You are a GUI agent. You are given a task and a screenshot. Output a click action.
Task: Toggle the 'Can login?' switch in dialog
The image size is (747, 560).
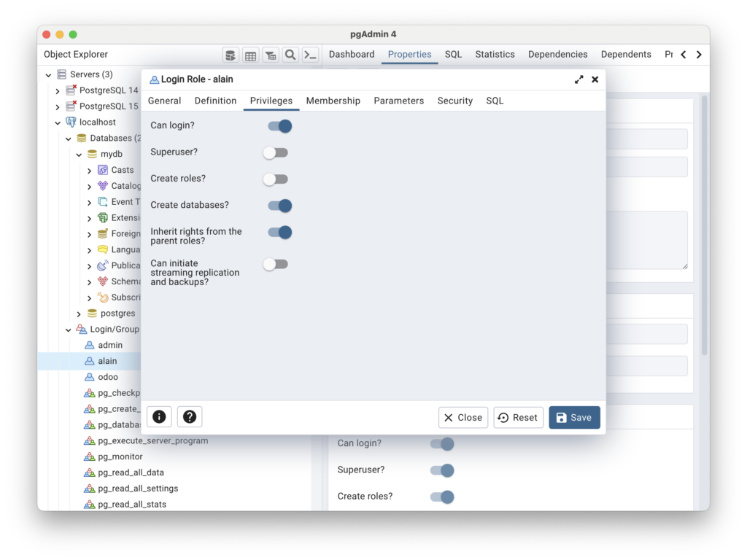tap(279, 126)
